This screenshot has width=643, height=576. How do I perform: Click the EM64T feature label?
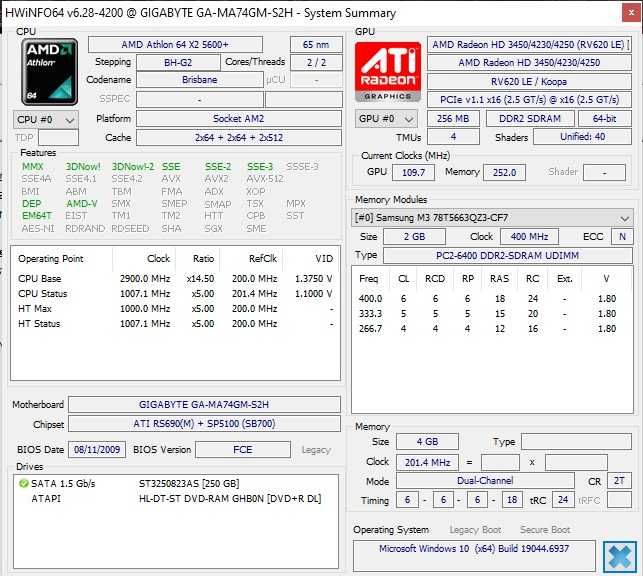(37, 216)
